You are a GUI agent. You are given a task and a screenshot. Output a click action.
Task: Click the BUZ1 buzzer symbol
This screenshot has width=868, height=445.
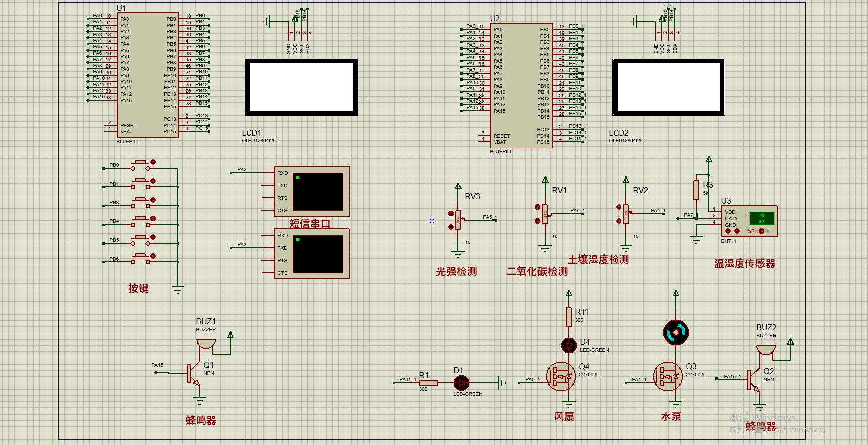pos(206,344)
